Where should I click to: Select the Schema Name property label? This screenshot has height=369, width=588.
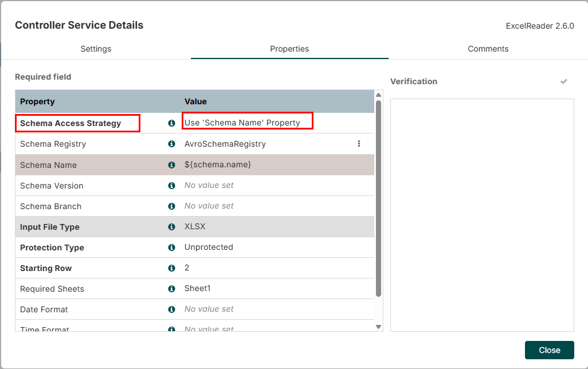(48, 165)
